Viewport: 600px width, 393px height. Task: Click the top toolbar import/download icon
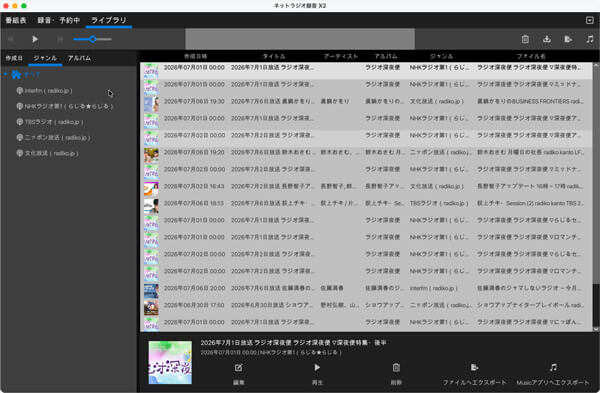tap(547, 39)
